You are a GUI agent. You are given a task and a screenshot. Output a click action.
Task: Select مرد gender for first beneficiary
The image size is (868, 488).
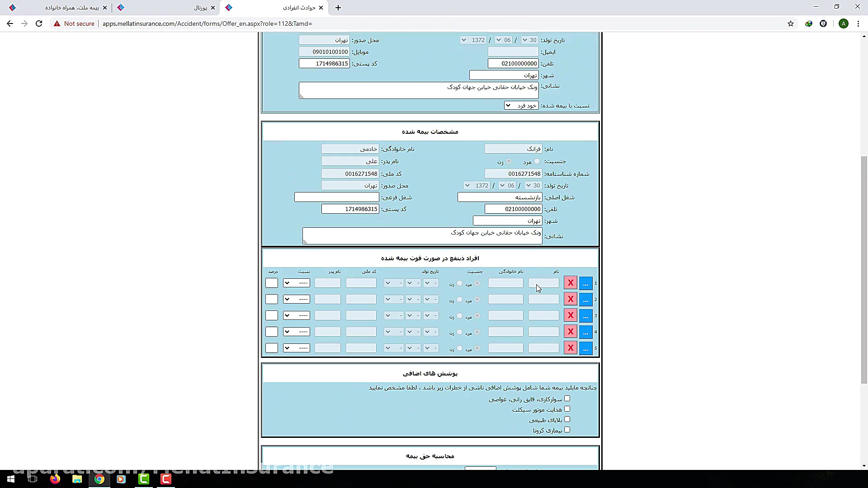click(x=477, y=283)
